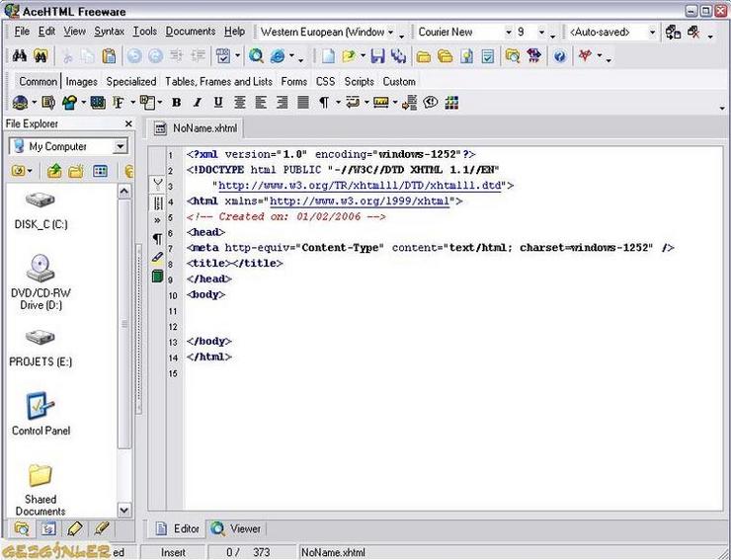Click the line numbers toggle icon in gutter
731x560 pixels.
coord(158,202)
